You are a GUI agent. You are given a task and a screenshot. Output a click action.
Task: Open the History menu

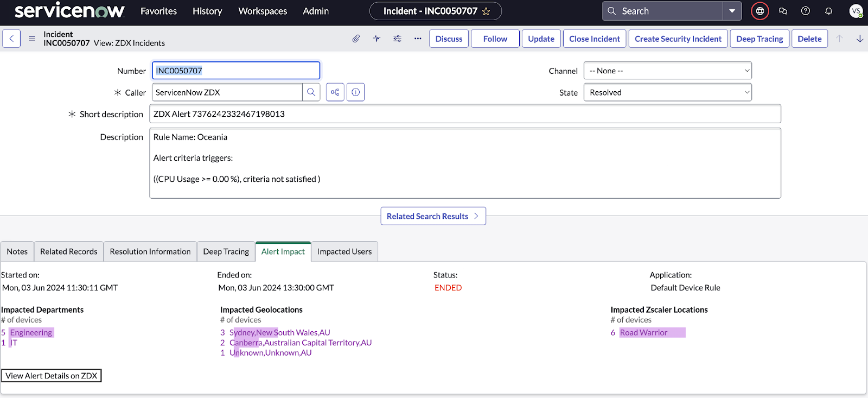[207, 11]
